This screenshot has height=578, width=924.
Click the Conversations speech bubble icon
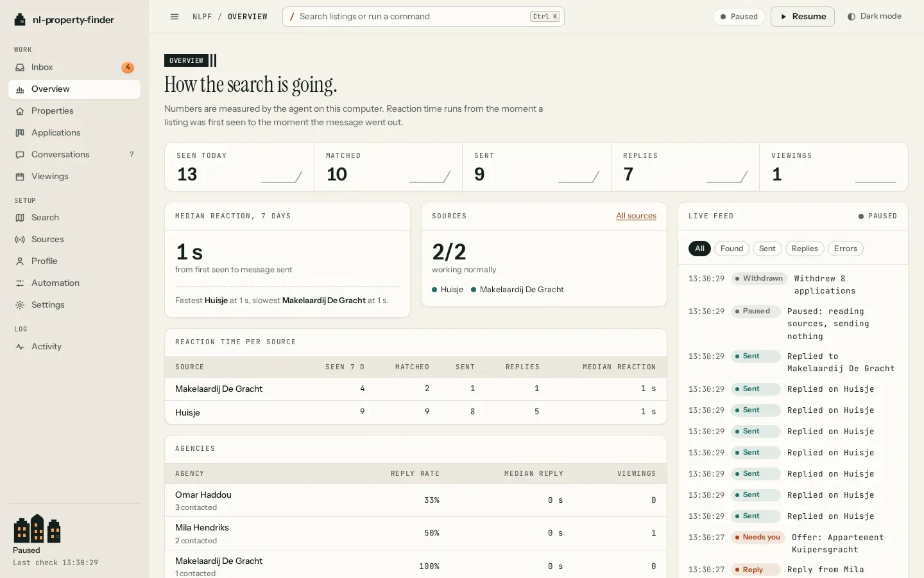20,155
